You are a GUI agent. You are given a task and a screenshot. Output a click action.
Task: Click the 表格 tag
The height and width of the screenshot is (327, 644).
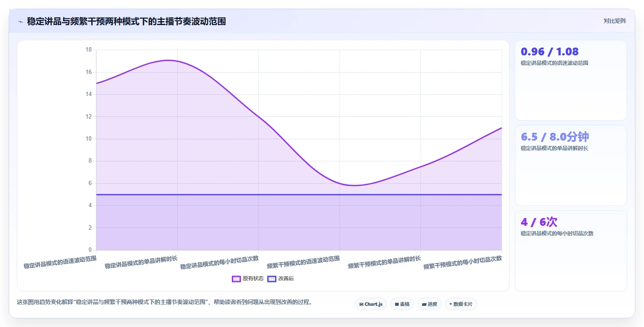pyautogui.click(x=402, y=304)
